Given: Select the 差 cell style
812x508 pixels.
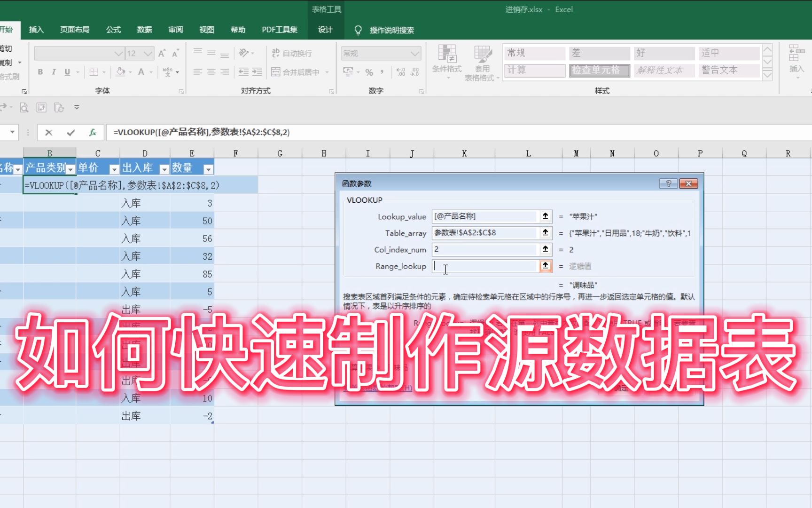Looking at the screenshot, I should [599, 53].
